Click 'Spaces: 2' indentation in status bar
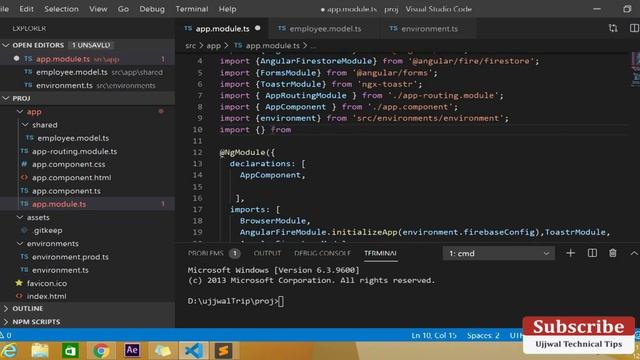The width and height of the screenshot is (640, 360). pyautogui.click(x=483, y=336)
